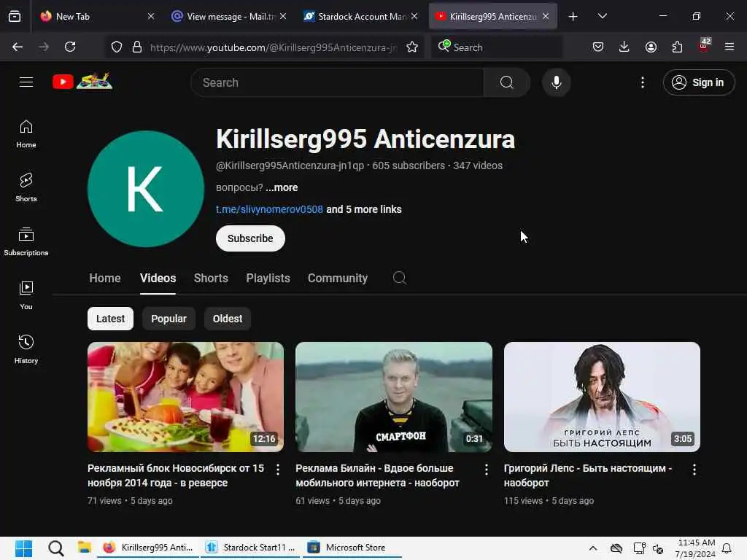This screenshot has height=560, width=747.
Task: Open Subscriptions in the sidebar
Action: point(26,241)
